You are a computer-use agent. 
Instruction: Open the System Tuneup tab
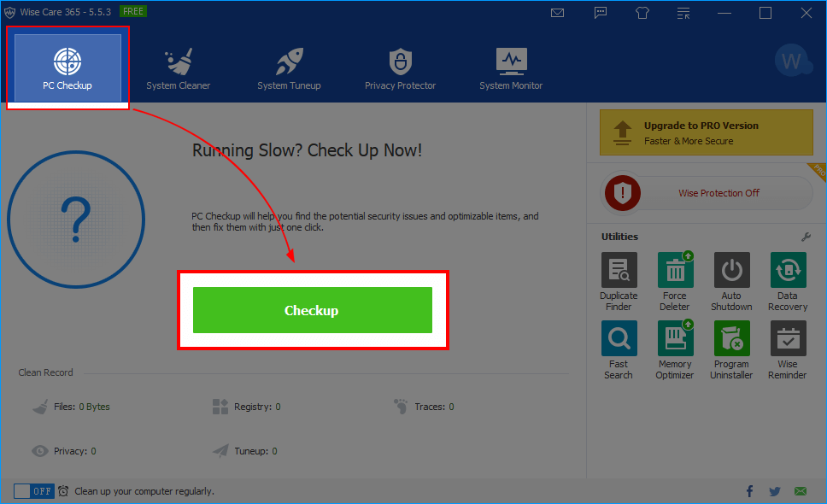(289, 68)
